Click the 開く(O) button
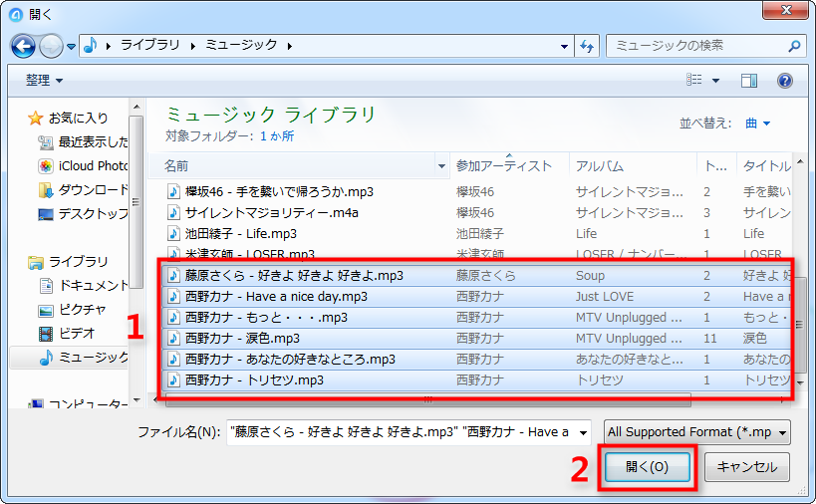Image resolution: width=816 pixels, height=504 pixels. 648,466
